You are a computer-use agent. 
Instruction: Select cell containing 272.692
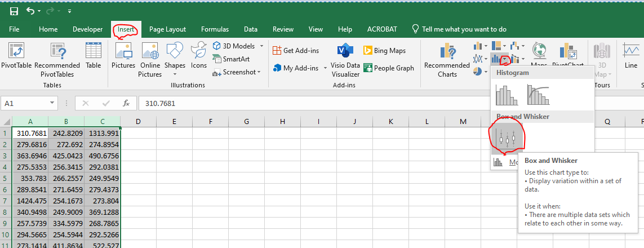click(66, 144)
